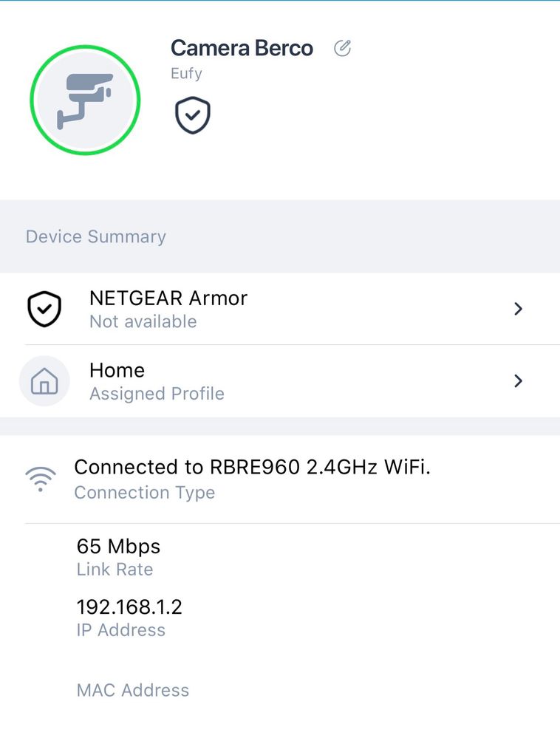The width and height of the screenshot is (560, 738).
Task: Click the Connected to RBRE960 WiFi text
Action: (252, 467)
